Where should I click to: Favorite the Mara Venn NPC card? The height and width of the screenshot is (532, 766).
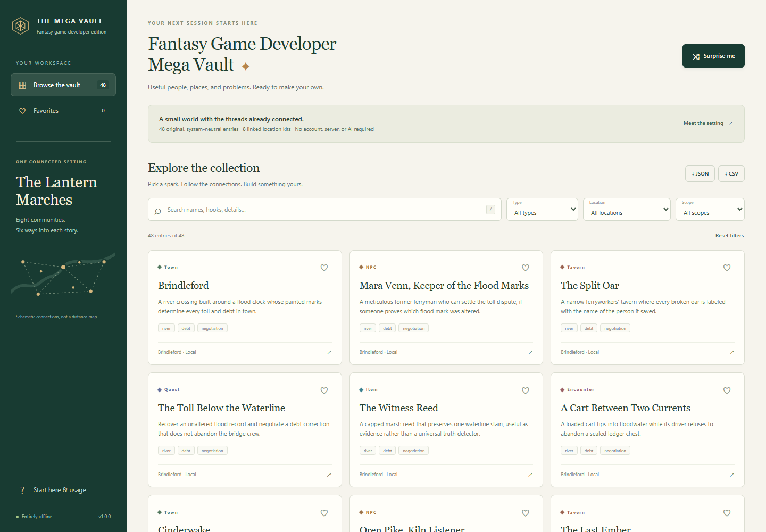[x=526, y=268]
